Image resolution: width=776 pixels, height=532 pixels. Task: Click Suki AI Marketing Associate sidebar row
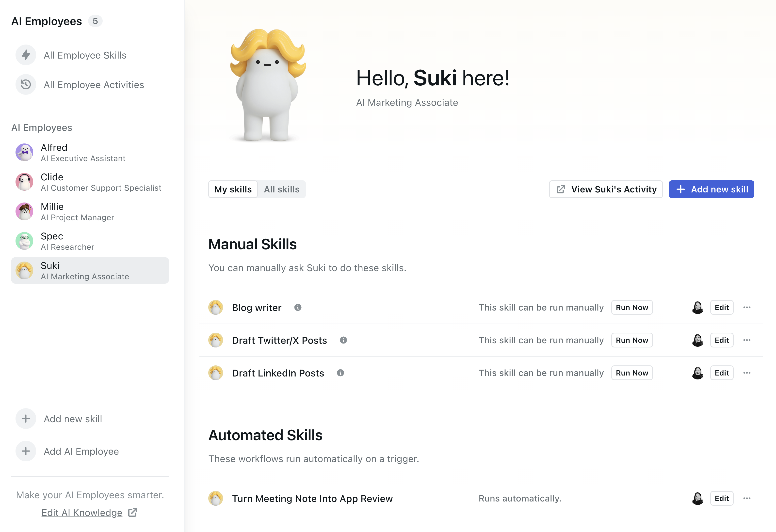pos(90,271)
